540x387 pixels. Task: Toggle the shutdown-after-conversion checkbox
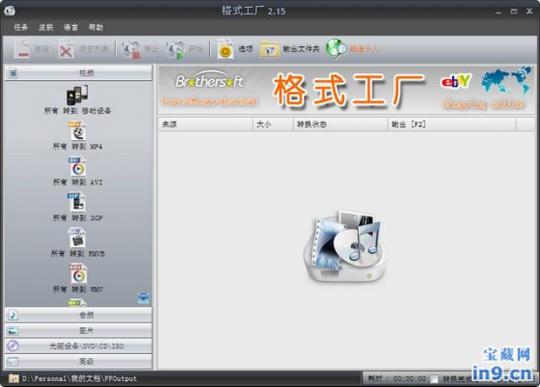click(x=435, y=379)
